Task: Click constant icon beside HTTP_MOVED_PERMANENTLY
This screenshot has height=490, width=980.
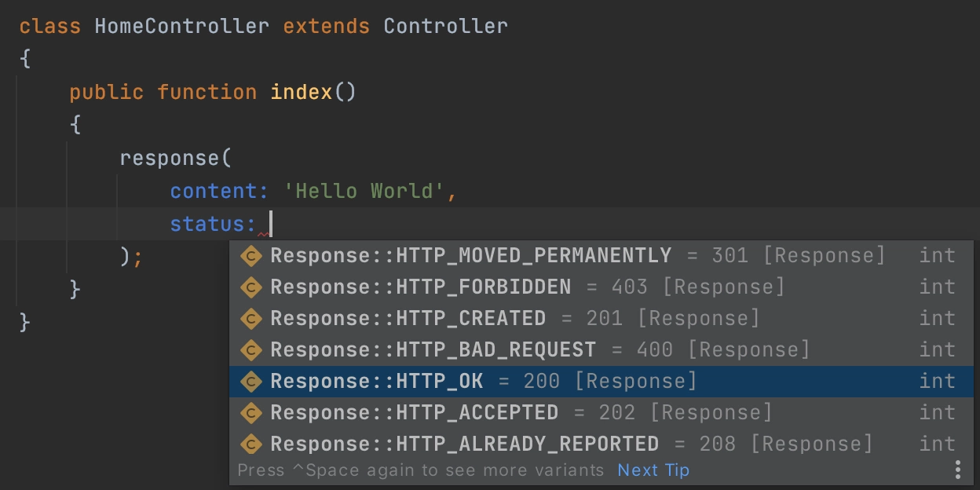Action: click(250, 256)
